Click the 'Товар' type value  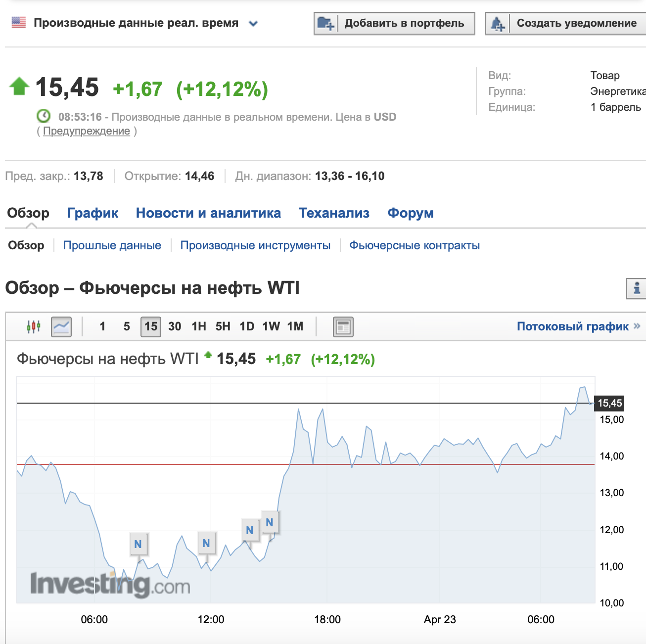[x=605, y=76]
